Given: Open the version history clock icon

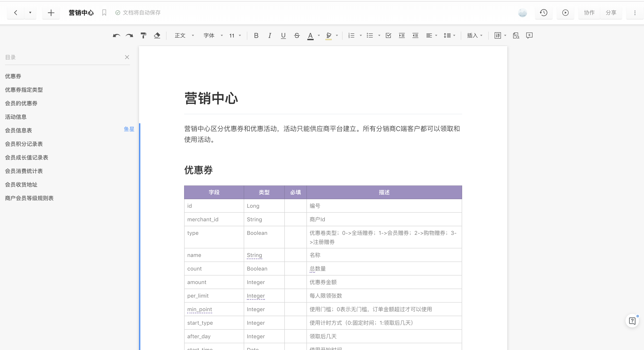Looking at the screenshot, I should tap(544, 12).
